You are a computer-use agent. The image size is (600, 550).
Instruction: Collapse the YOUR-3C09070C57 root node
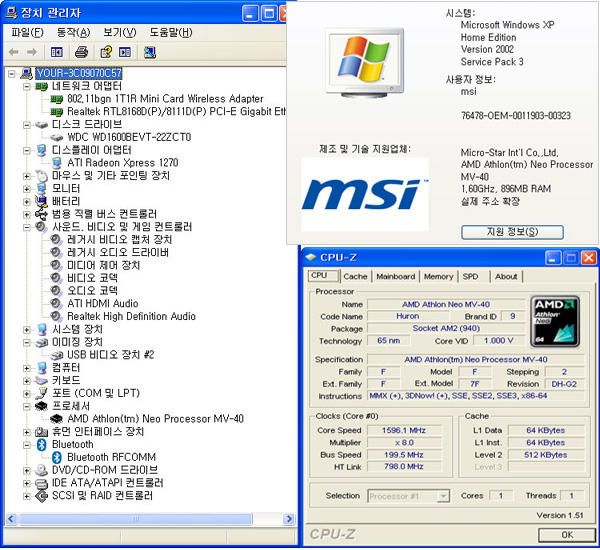click(12, 73)
